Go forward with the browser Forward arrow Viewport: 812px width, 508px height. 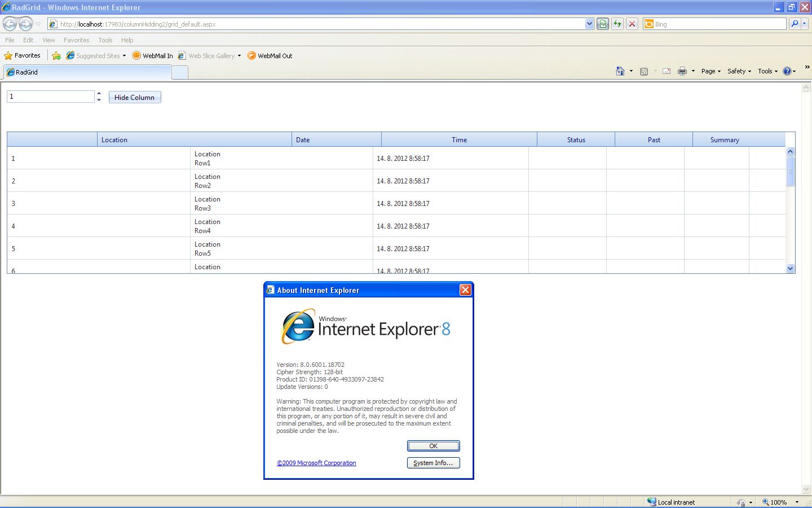(25, 24)
